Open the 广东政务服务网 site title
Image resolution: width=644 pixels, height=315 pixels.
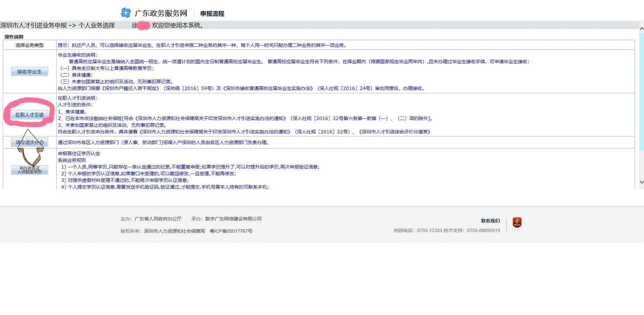[161, 13]
